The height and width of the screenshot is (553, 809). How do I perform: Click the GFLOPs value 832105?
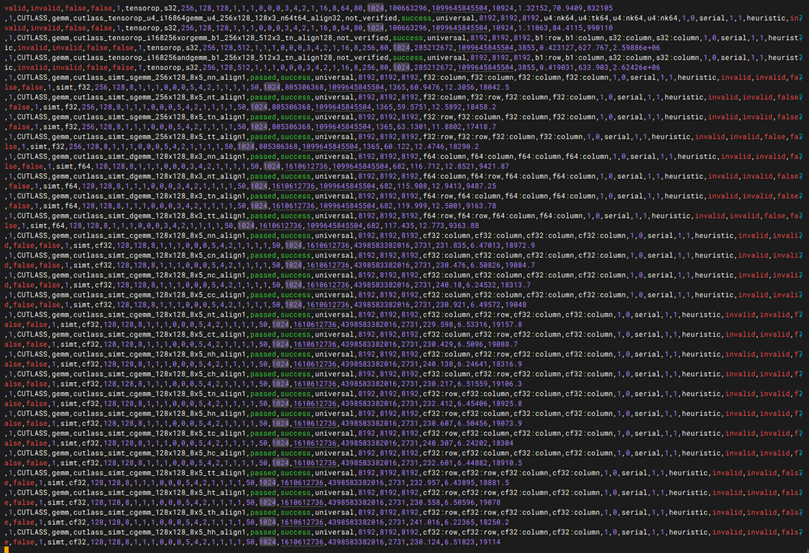[x=600, y=8]
